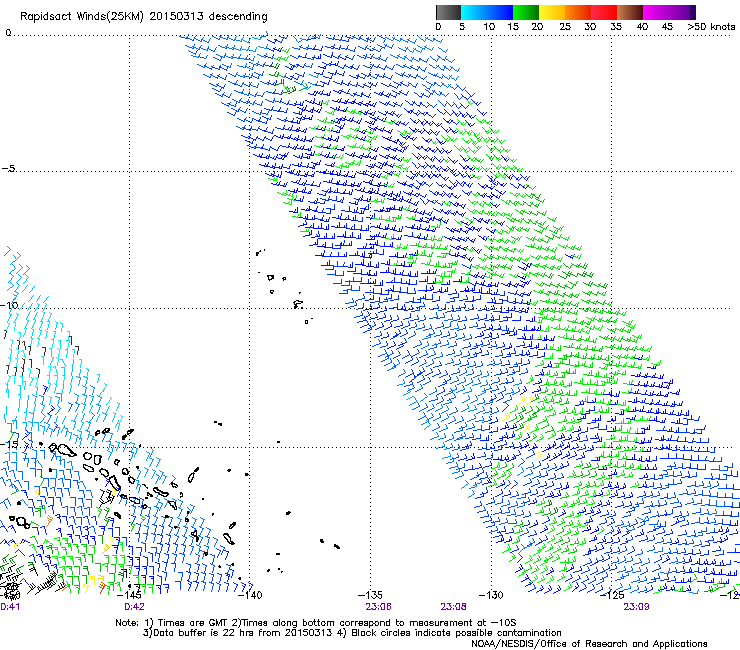Click the '20' legend scale label
Image resolution: width=740 pixels, height=650 pixels.
[x=537, y=27]
